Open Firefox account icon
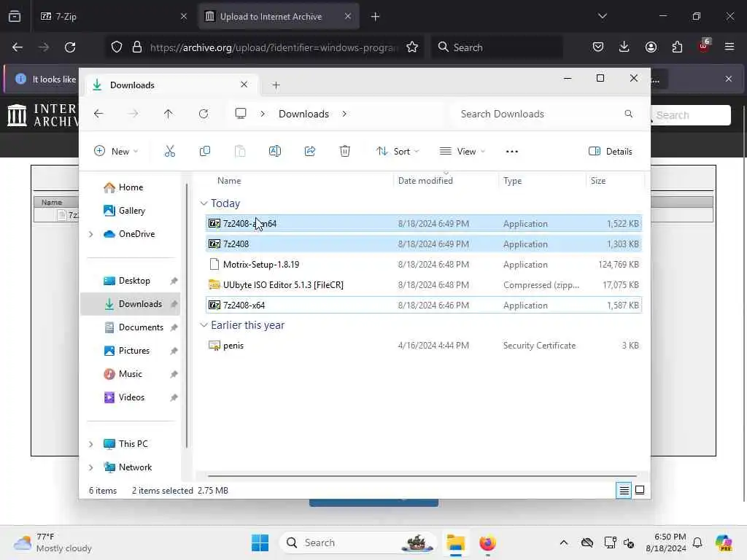Viewport: 747px width, 560px height. (651, 47)
